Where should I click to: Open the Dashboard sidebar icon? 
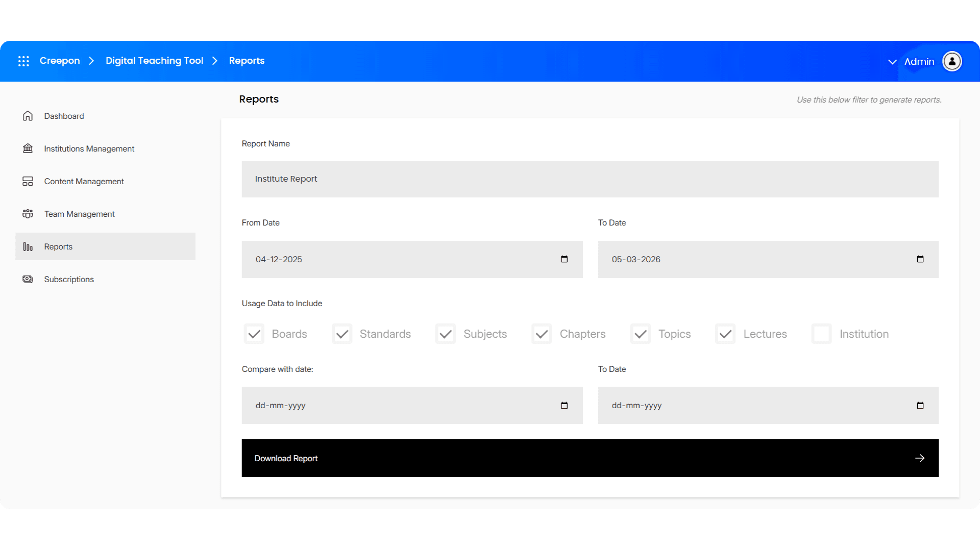[x=28, y=116]
